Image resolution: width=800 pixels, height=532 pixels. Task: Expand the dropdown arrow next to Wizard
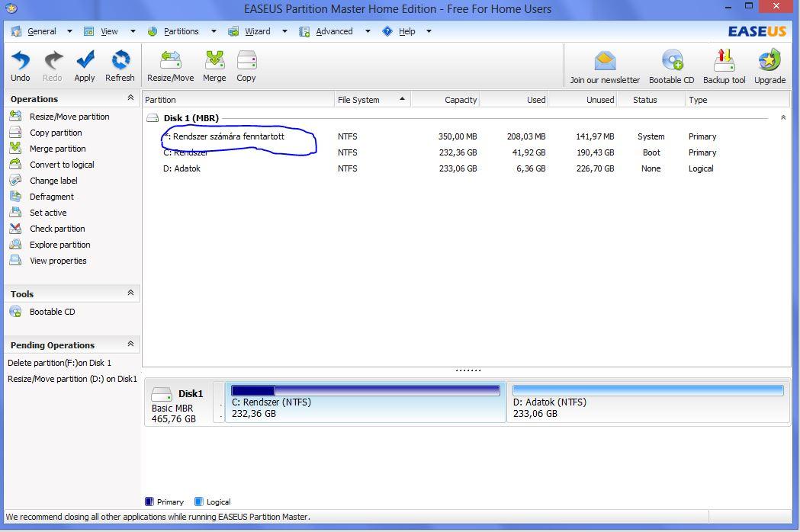(284, 31)
